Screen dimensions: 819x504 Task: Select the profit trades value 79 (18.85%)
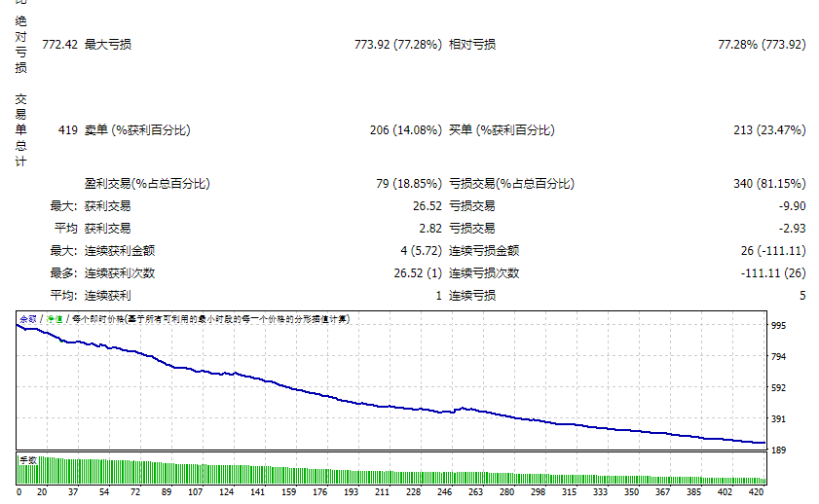pyautogui.click(x=409, y=184)
